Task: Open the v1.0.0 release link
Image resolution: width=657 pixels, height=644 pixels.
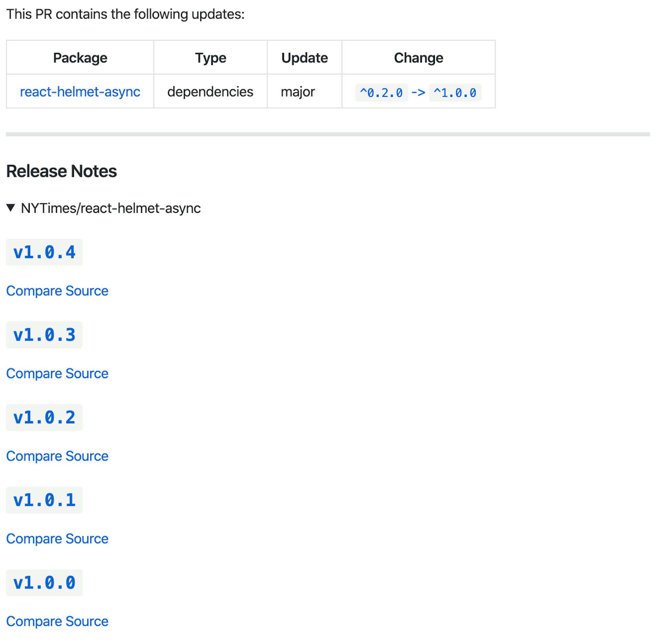Action: click(44, 583)
